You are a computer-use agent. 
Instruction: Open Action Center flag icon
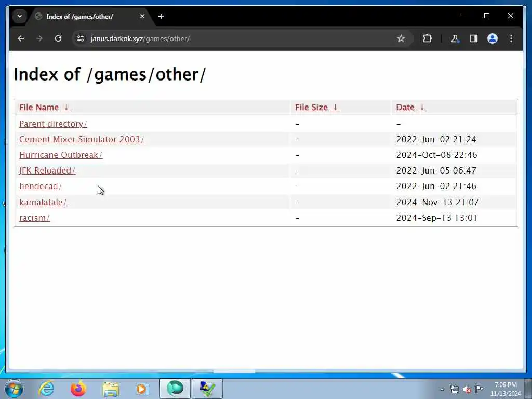(x=479, y=389)
